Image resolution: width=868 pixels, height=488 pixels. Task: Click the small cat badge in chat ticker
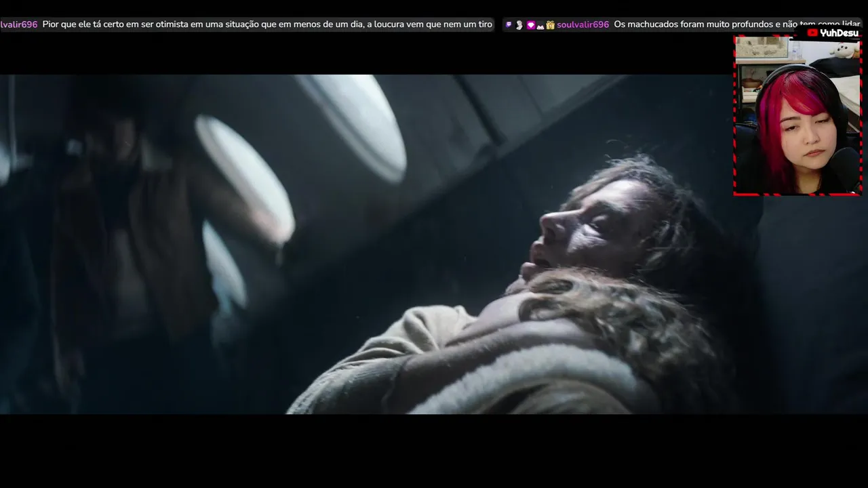540,26
